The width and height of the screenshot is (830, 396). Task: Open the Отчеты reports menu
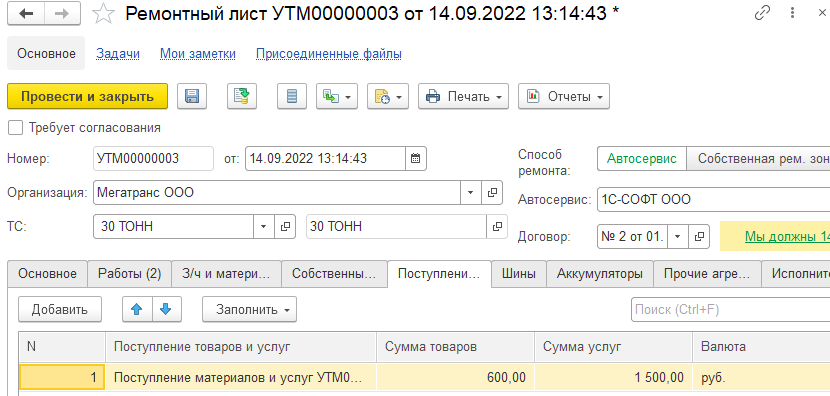[x=564, y=96]
